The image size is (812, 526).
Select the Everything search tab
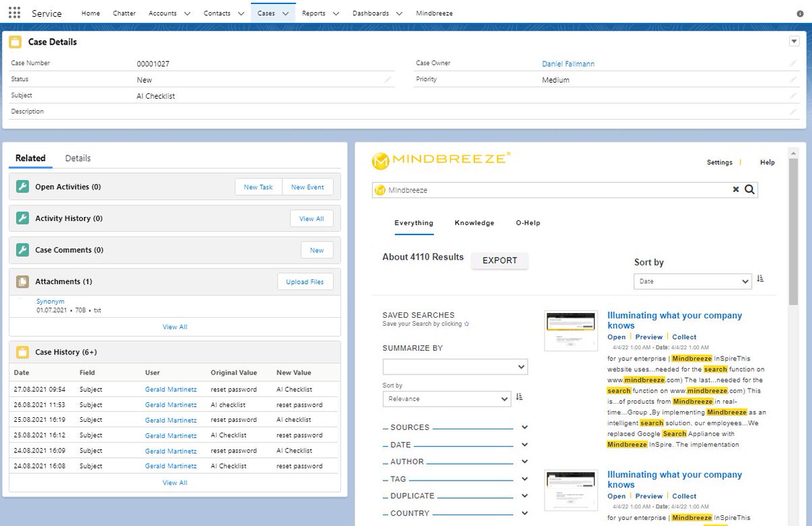(x=414, y=223)
